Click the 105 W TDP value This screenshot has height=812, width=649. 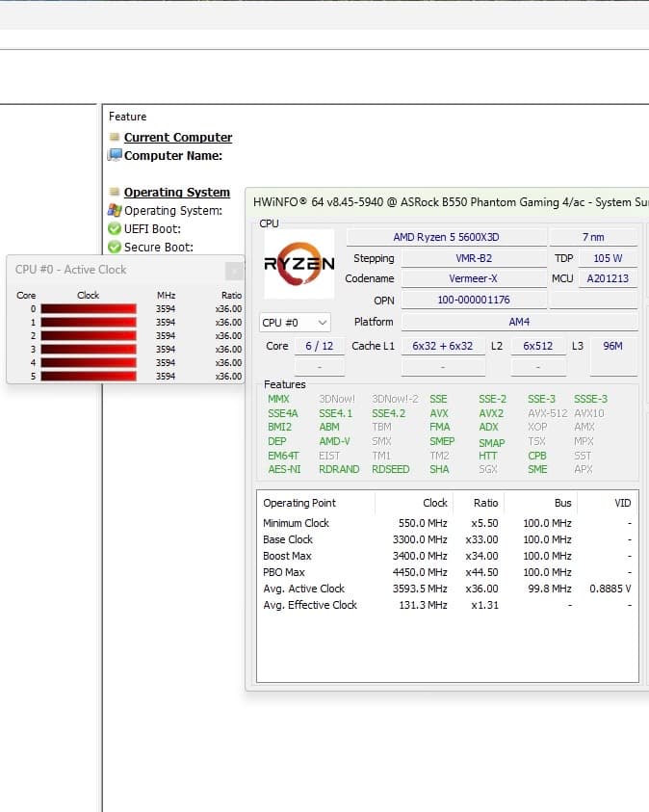tap(608, 258)
